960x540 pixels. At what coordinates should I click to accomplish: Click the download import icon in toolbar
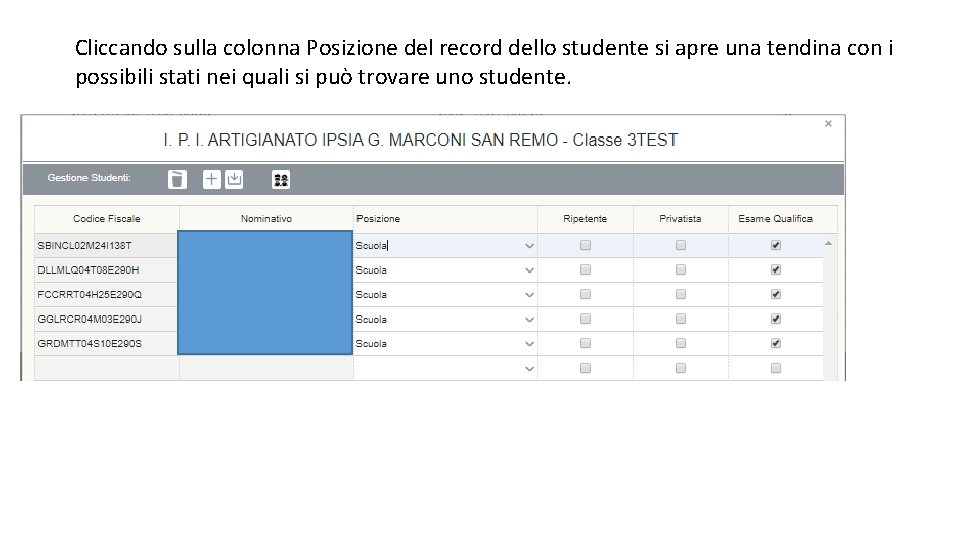click(234, 179)
